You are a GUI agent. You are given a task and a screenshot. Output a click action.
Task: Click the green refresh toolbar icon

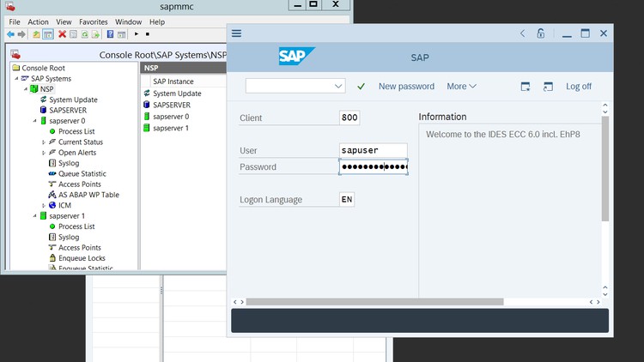click(x=85, y=34)
